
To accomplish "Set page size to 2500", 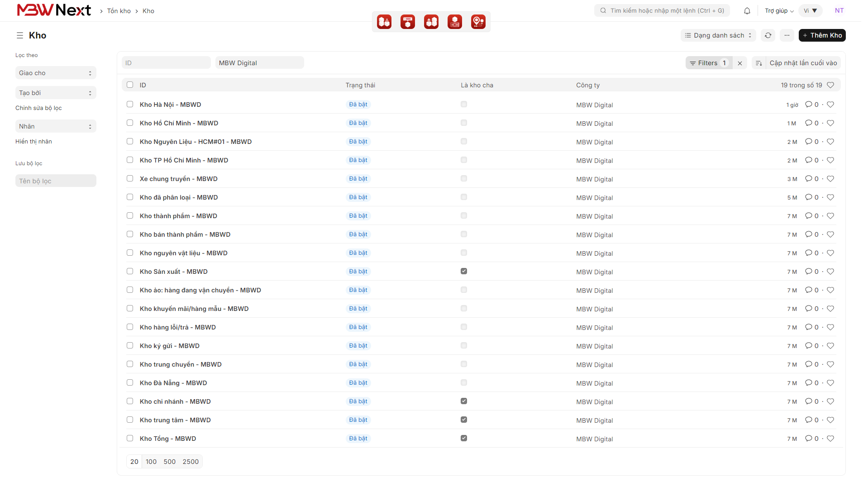I will coord(191,462).
